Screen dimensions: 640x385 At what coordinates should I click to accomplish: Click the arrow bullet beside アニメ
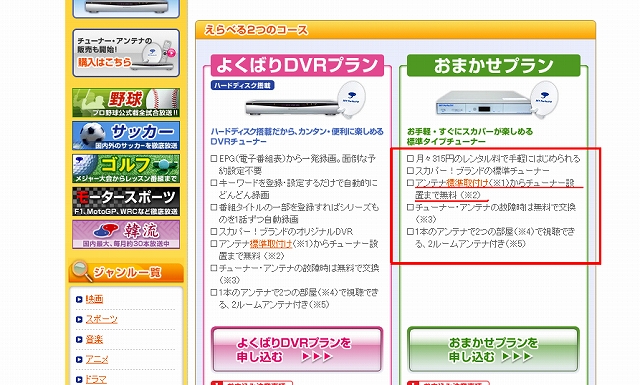pyautogui.click(x=79, y=360)
